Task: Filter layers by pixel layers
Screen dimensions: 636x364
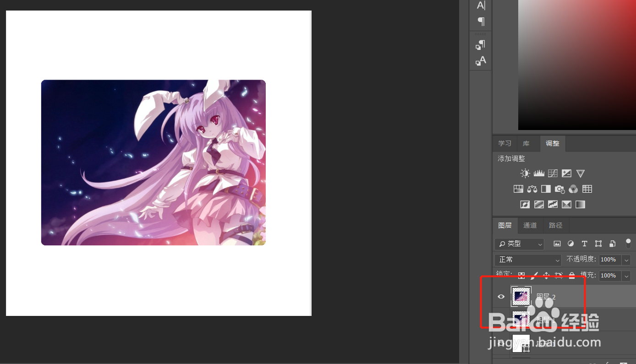Action: (557, 244)
